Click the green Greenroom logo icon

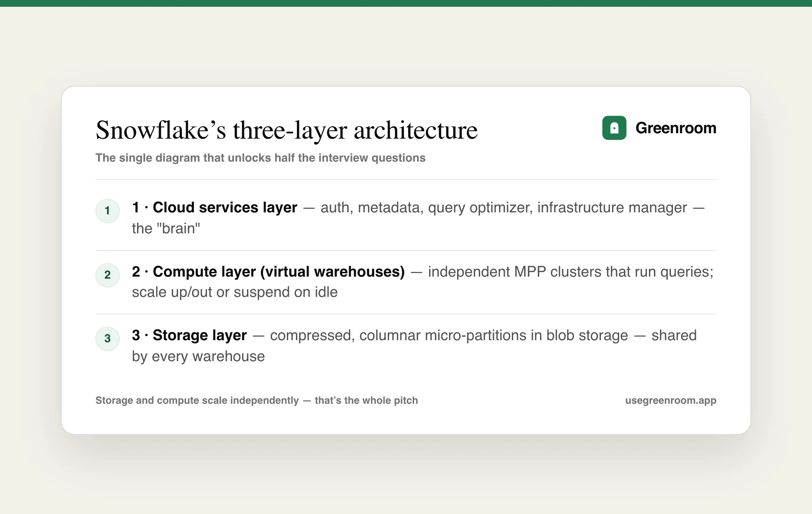(614, 128)
